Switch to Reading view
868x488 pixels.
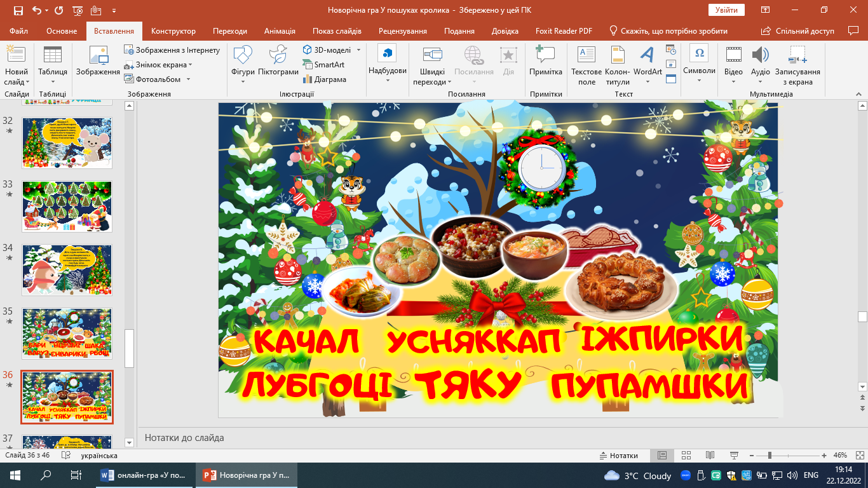710,456
